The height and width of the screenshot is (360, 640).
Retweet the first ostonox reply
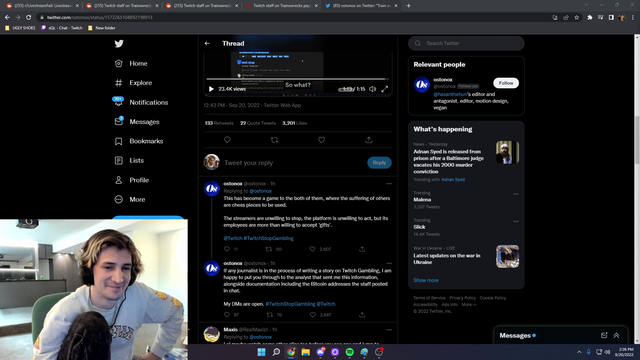coord(269,249)
